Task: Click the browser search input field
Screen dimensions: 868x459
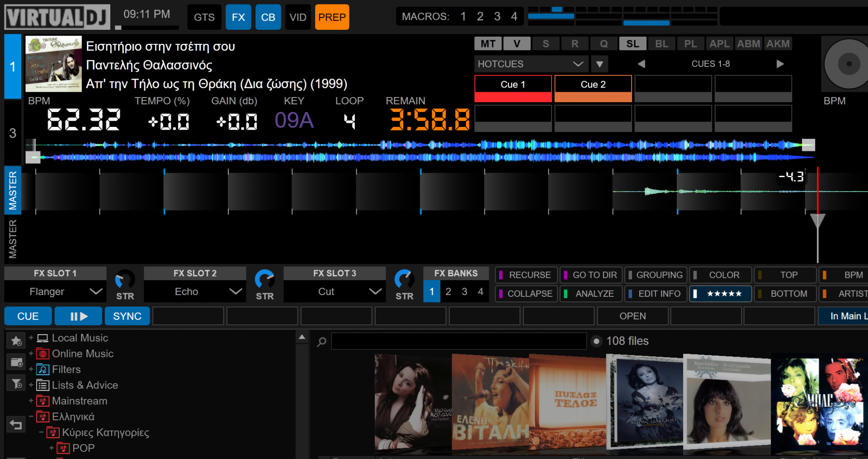Action: (459, 341)
